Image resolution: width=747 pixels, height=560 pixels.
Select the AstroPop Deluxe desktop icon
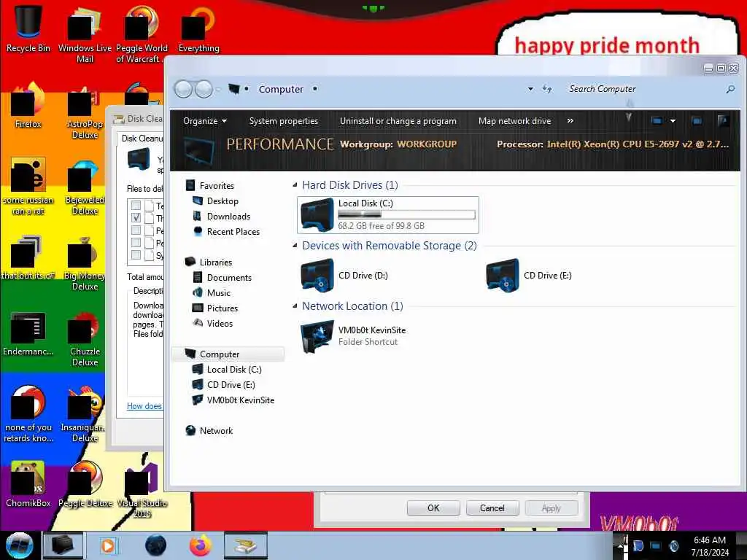pos(85,112)
